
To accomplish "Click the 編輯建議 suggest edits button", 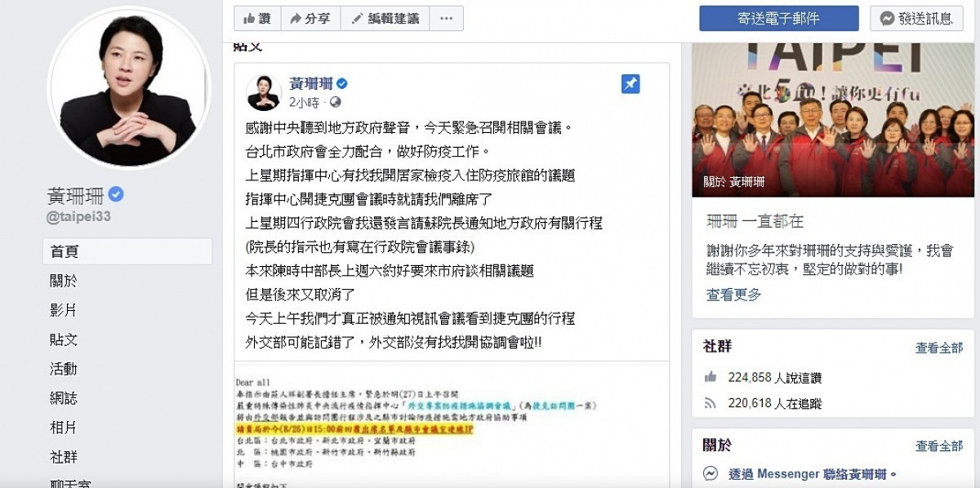I will [x=385, y=18].
